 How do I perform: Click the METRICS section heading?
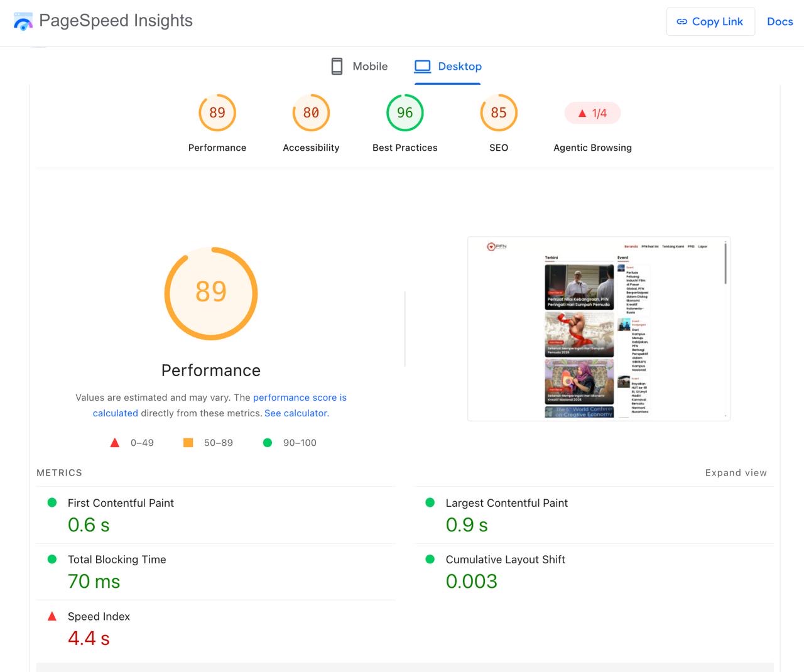tap(59, 473)
